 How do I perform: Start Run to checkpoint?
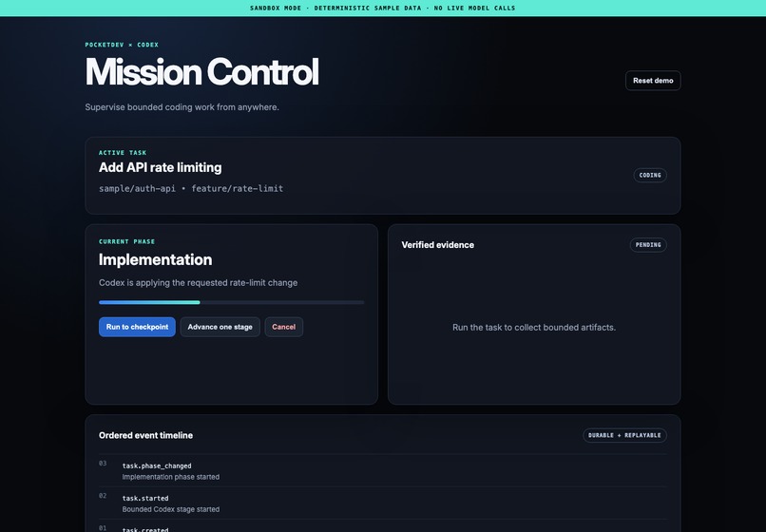point(137,327)
